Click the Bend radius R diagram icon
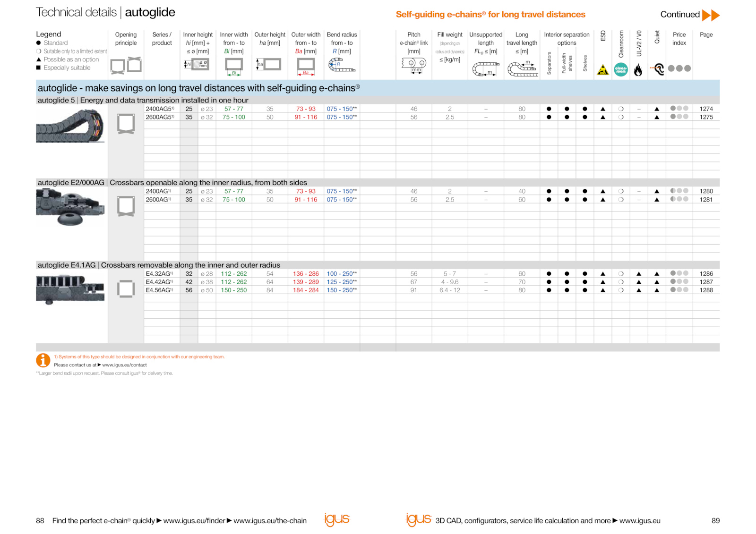The height and width of the screenshot is (534, 756). [x=342, y=65]
